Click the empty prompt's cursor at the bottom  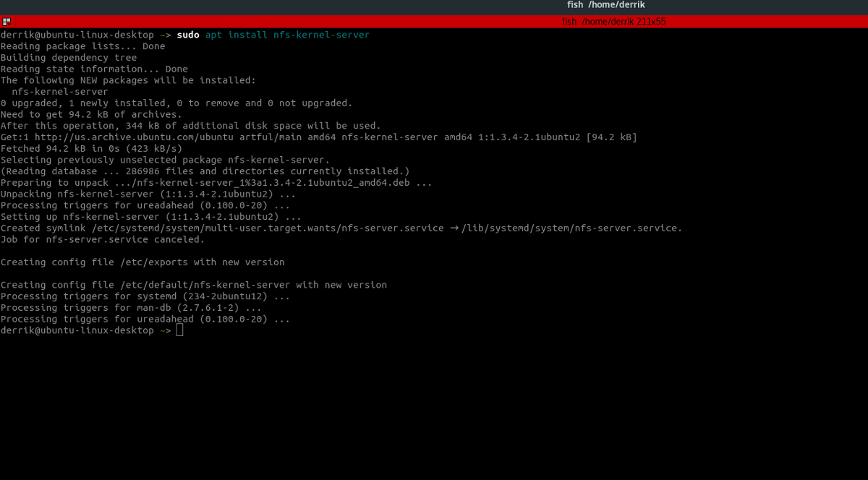click(180, 330)
